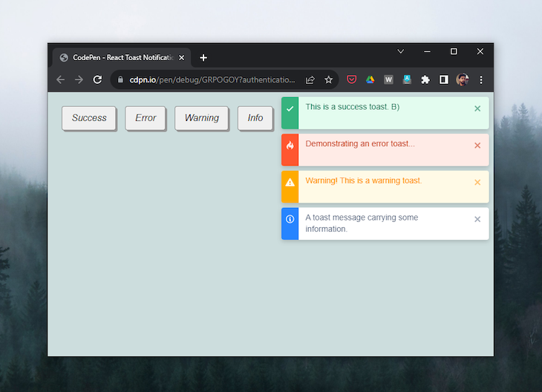Click the share page icon in address bar
Screen dimensions: 542x392
tap(310, 79)
